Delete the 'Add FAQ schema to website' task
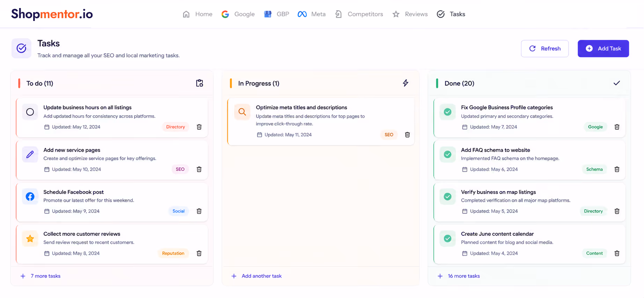The image size is (644, 298). [617, 169]
